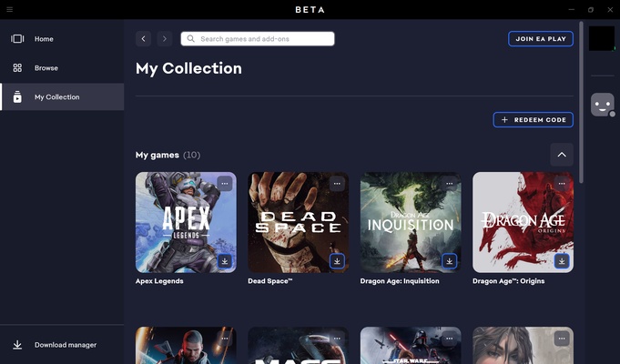Open the Dragon Age: Inquisition cover
This screenshot has width=620, height=364.
tap(411, 222)
